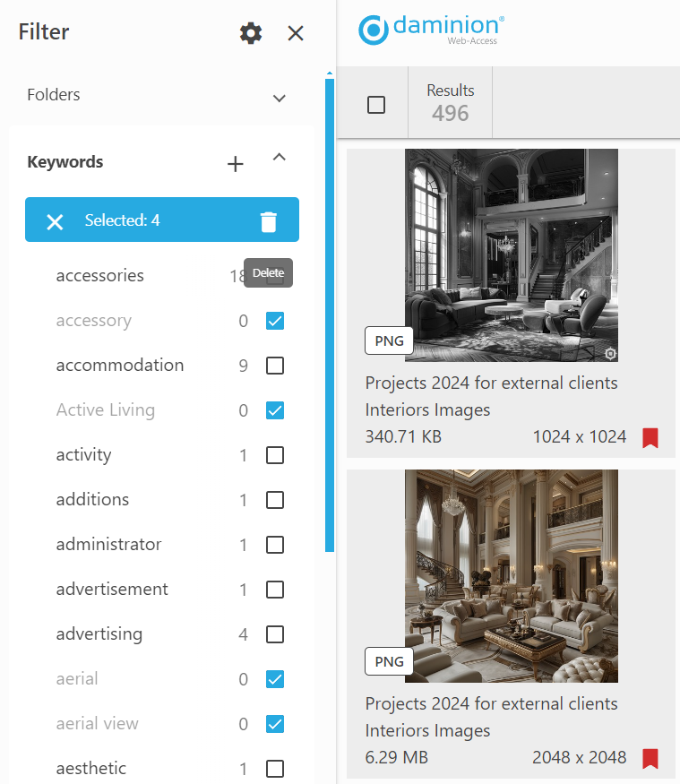Screen dimensions: 680x784
Task: Close the Filter panel
Action: 296,34
